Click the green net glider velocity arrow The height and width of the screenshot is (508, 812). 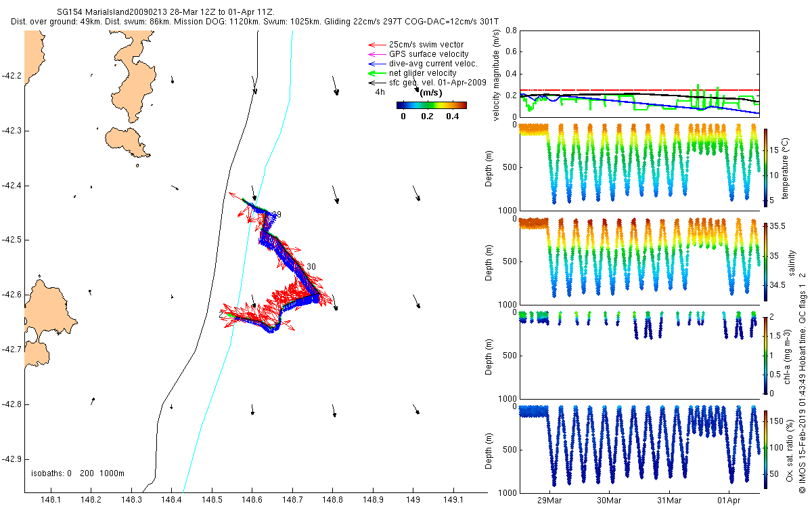[x=376, y=73]
